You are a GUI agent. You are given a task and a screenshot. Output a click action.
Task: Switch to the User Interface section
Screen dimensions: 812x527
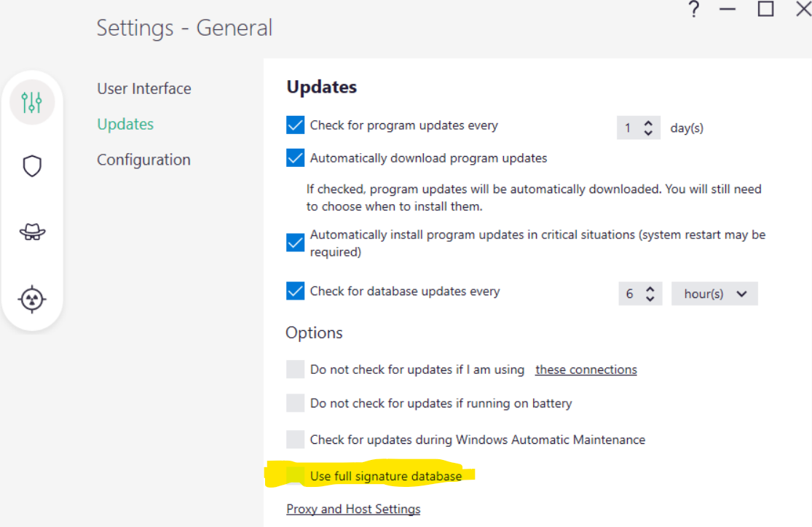tap(144, 89)
